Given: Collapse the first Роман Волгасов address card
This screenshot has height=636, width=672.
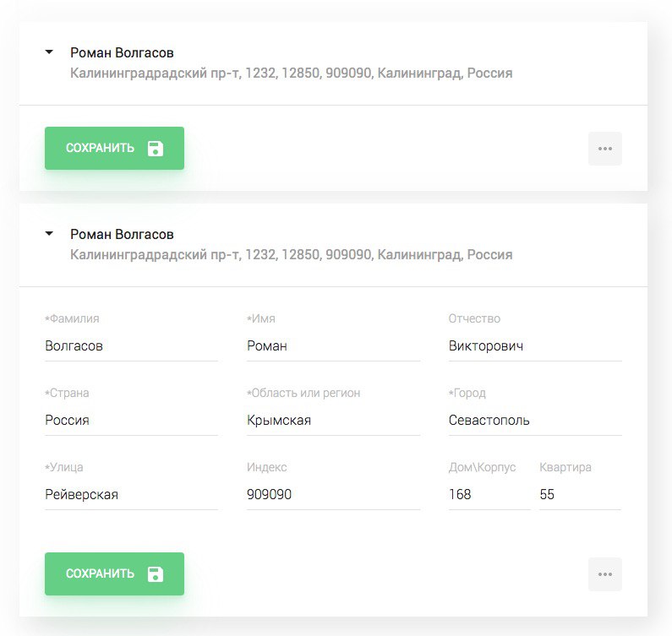Looking at the screenshot, I should [x=49, y=52].
